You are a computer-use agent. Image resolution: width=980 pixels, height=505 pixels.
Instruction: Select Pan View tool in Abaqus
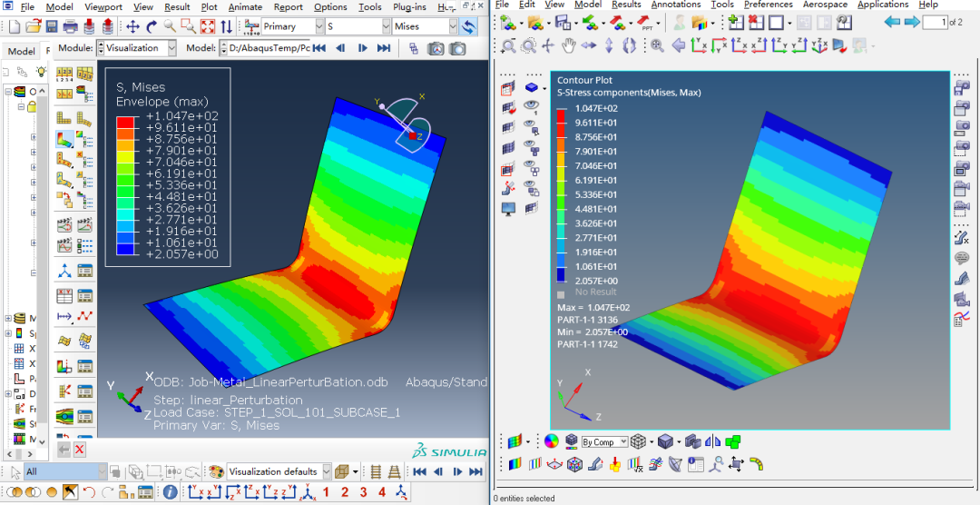132,27
